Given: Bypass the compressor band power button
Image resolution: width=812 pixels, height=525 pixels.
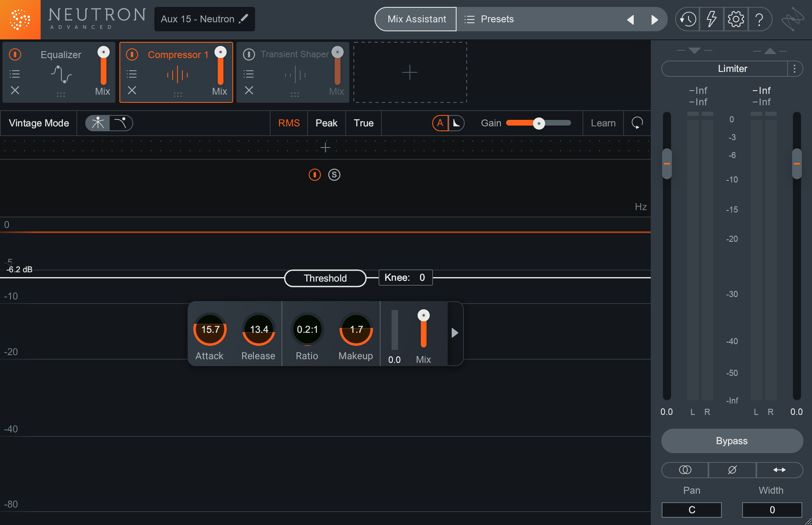Looking at the screenshot, I should pyautogui.click(x=315, y=175).
